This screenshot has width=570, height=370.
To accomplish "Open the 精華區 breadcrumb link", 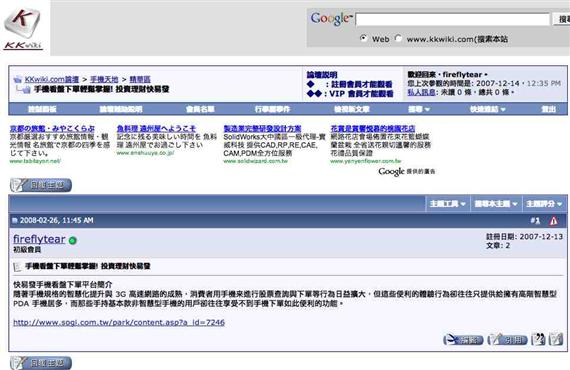I will pos(140,79).
